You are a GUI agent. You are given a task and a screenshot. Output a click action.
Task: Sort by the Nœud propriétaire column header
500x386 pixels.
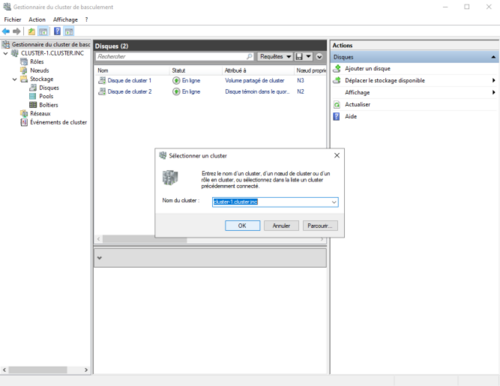pyautogui.click(x=311, y=70)
